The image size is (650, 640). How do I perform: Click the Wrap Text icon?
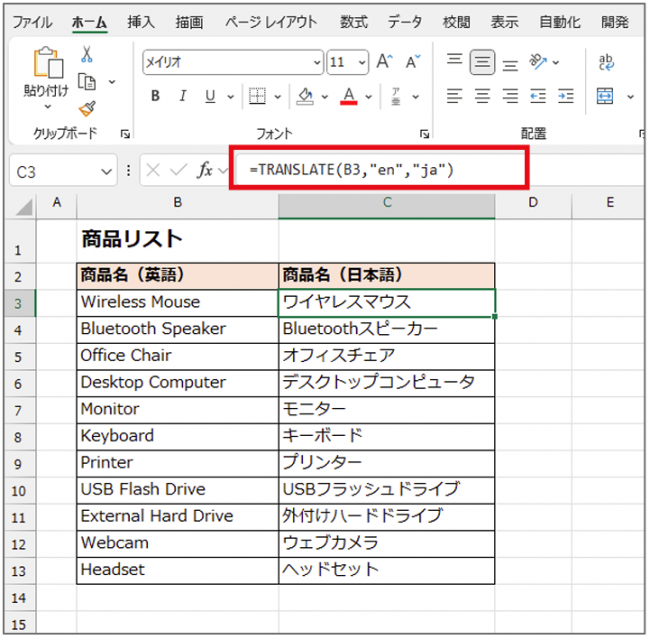[606, 62]
